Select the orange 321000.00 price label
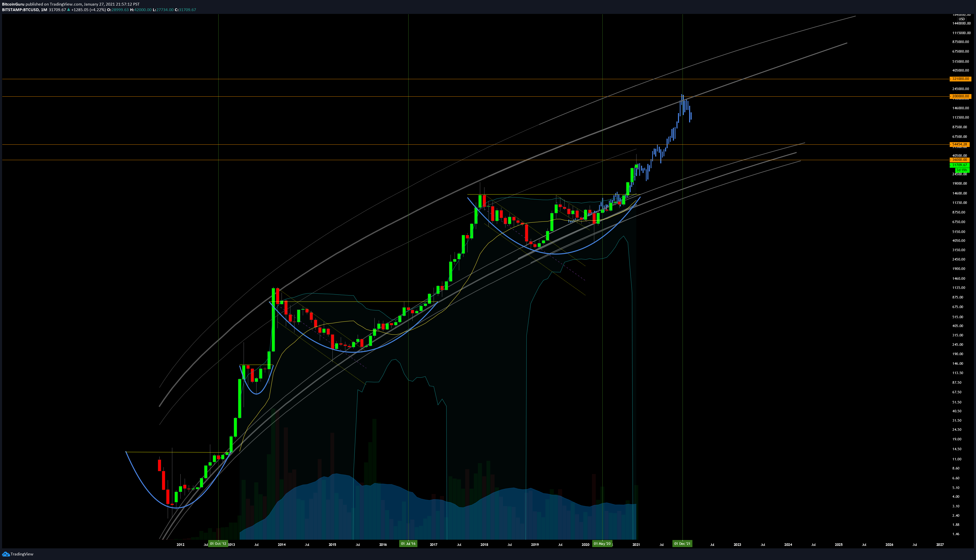The width and height of the screenshot is (976, 560). point(960,79)
